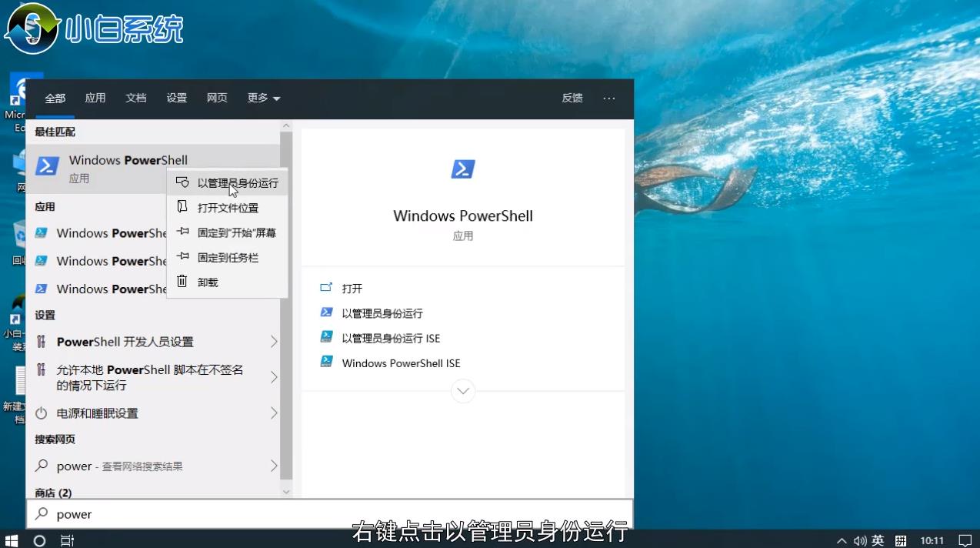Switch to the 应用 search tab
980x548 pixels.
pyautogui.click(x=95, y=98)
